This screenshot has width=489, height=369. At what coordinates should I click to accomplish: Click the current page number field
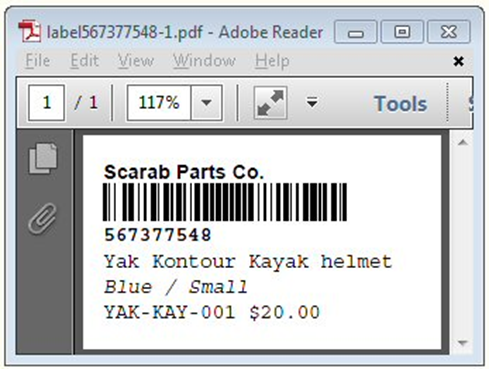click(x=47, y=103)
